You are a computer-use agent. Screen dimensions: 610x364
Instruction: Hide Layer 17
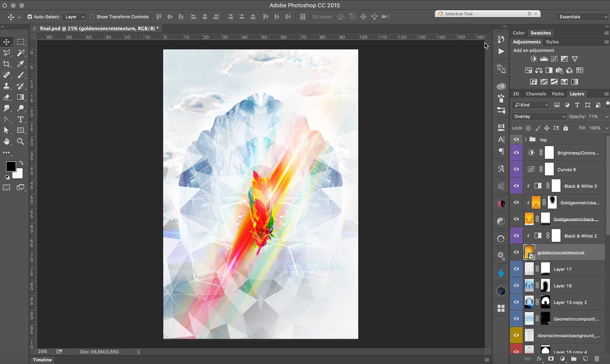coord(516,269)
